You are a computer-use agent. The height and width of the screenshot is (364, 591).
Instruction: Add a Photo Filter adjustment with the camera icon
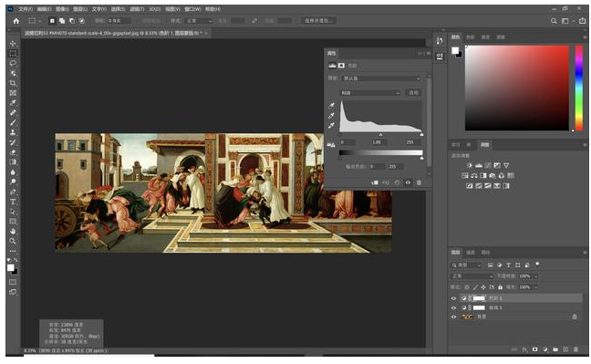click(x=493, y=175)
